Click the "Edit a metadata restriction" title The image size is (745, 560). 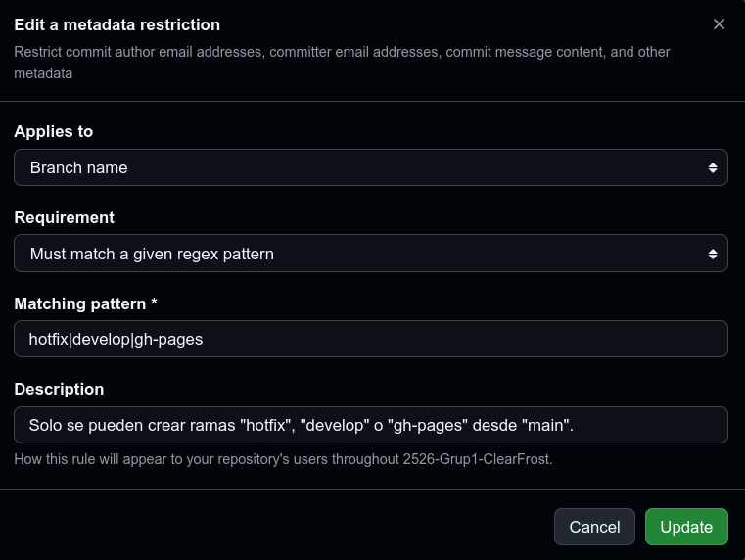pyautogui.click(x=116, y=24)
